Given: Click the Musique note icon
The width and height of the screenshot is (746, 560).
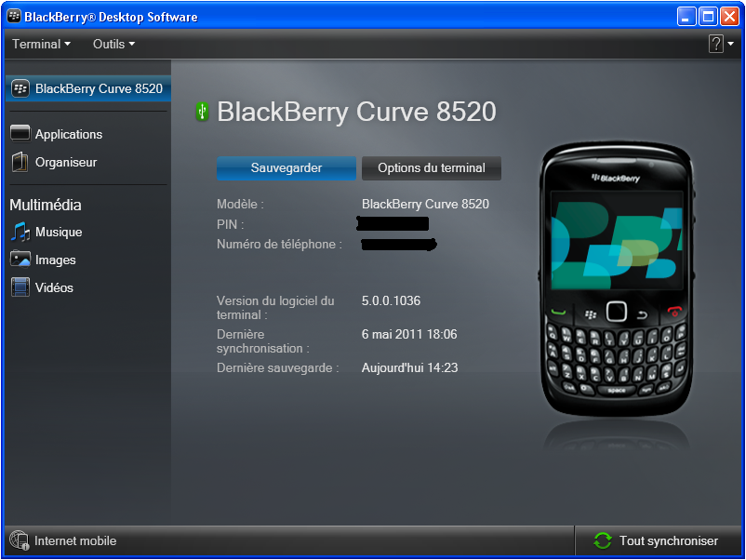Looking at the screenshot, I should point(20,232).
